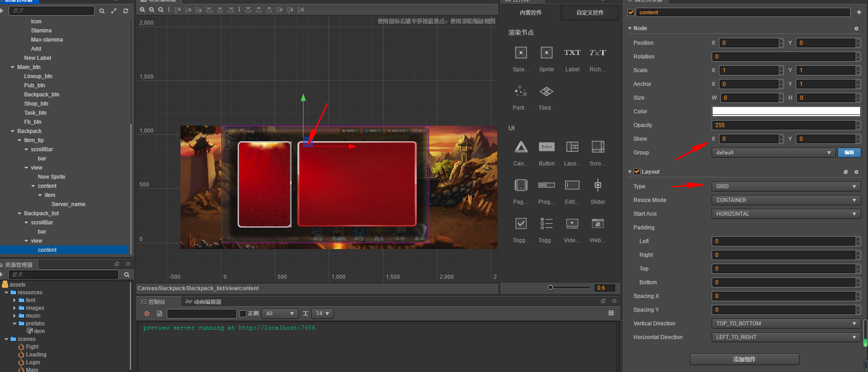The height and width of the screenshot is (372, 868).
Task: Click the 添加组件 add component button
Action: pyautogui.click(x=745, y=359)
